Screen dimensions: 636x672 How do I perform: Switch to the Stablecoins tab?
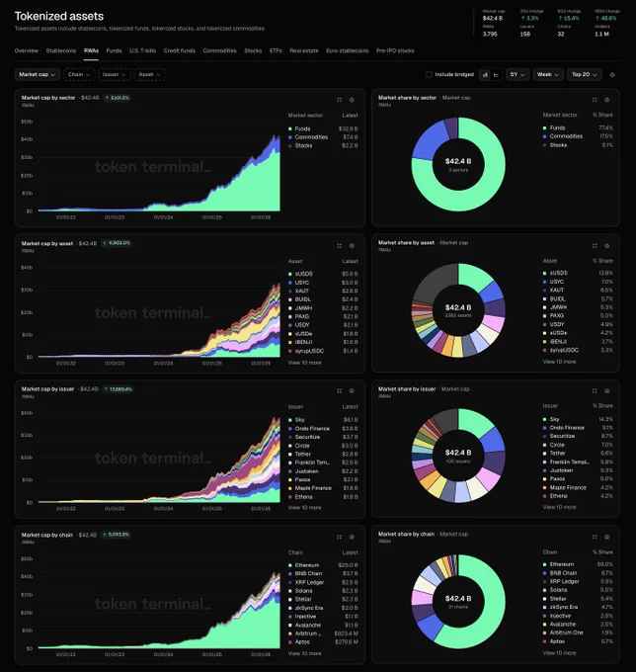61,50
